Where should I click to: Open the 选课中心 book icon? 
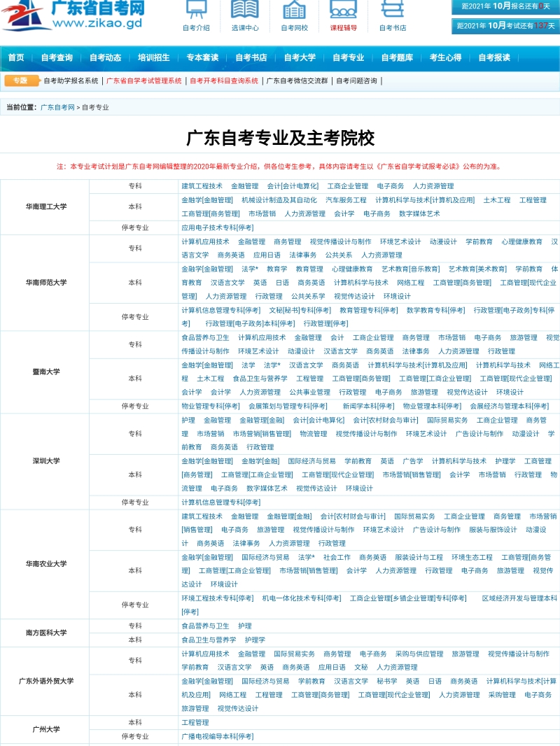245,15
